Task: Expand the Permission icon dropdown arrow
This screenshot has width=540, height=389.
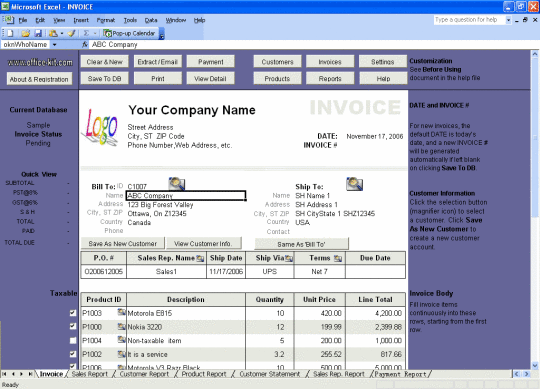Action: (62, 33)
